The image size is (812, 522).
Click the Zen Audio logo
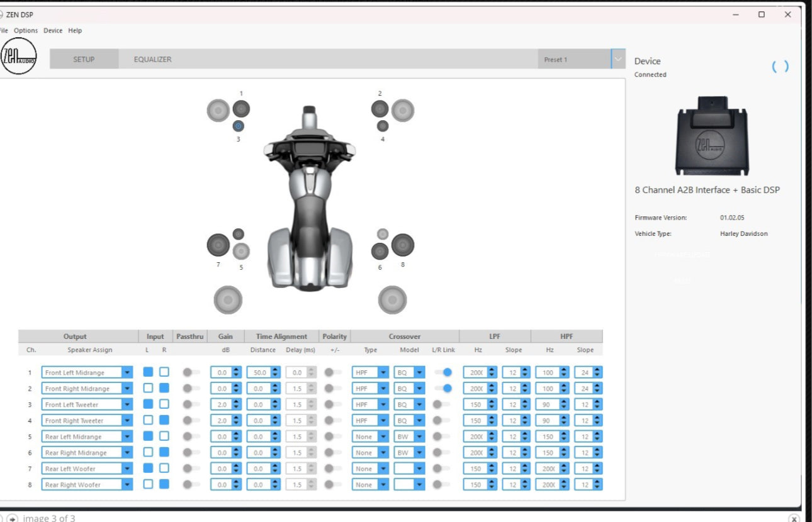(19, 57)
